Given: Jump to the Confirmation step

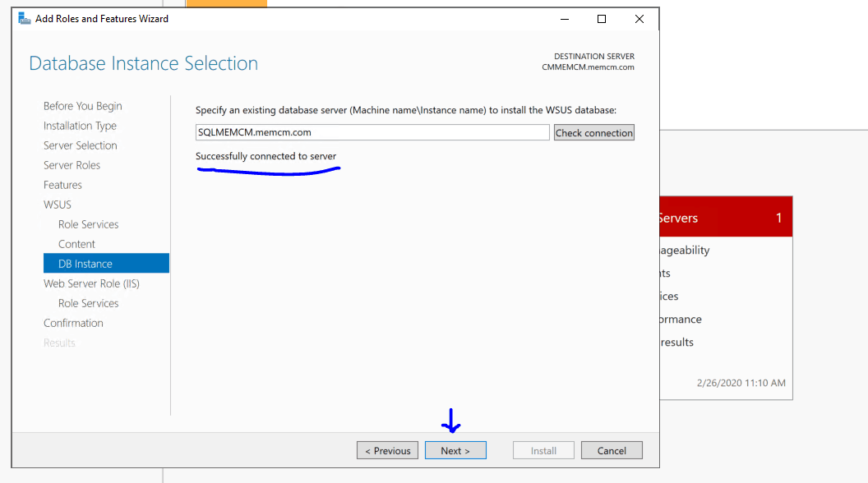Looking at the screenshot, I should point(73,323).
